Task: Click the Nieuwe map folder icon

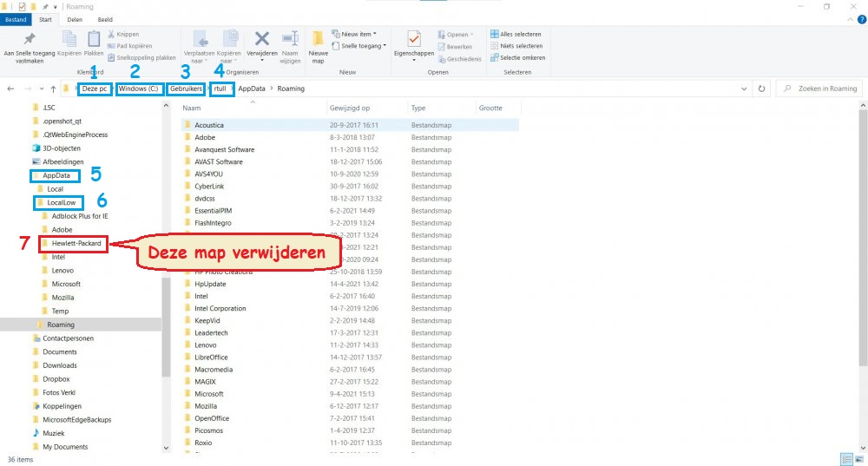Action: tap(319, 40)
